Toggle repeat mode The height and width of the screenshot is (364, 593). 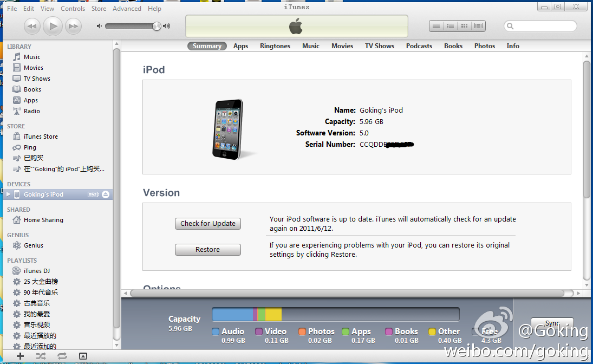62,356
